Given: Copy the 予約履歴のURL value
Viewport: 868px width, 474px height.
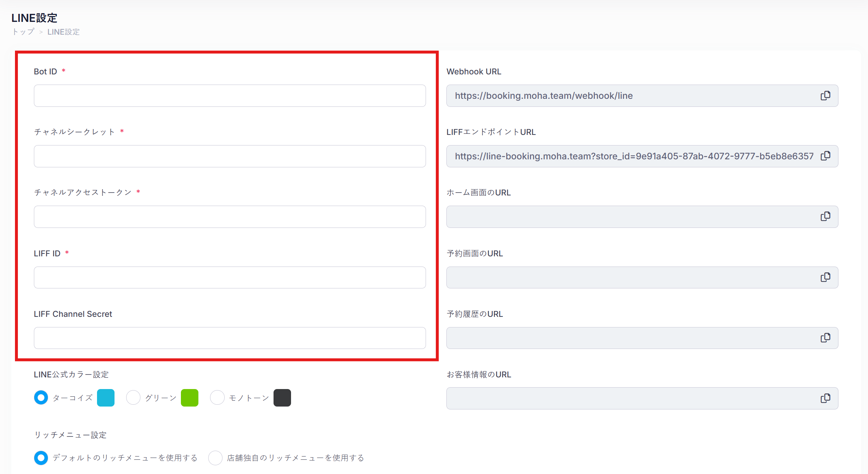Looking at the screenshot, I should point(825,338).
